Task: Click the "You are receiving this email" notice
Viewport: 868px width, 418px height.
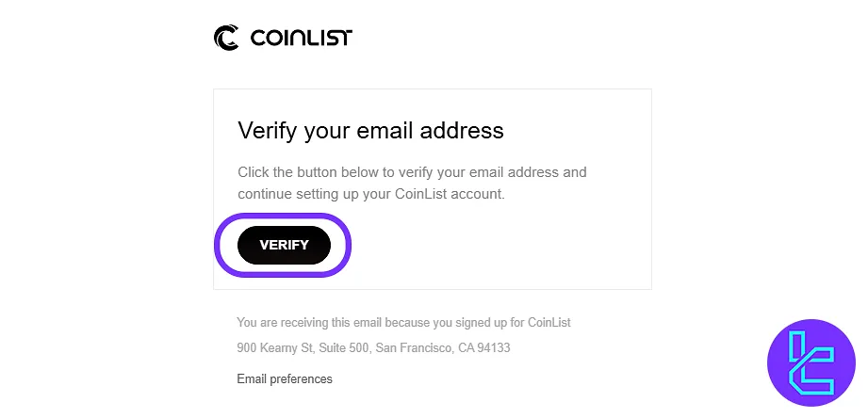Action: pyautogui.click(x=403, y=323)
